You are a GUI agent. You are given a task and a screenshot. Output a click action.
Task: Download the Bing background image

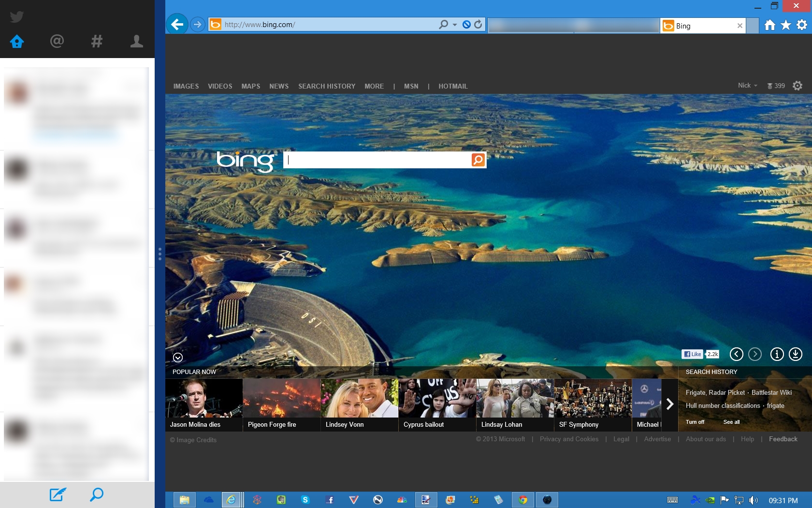tap(796, 354)
